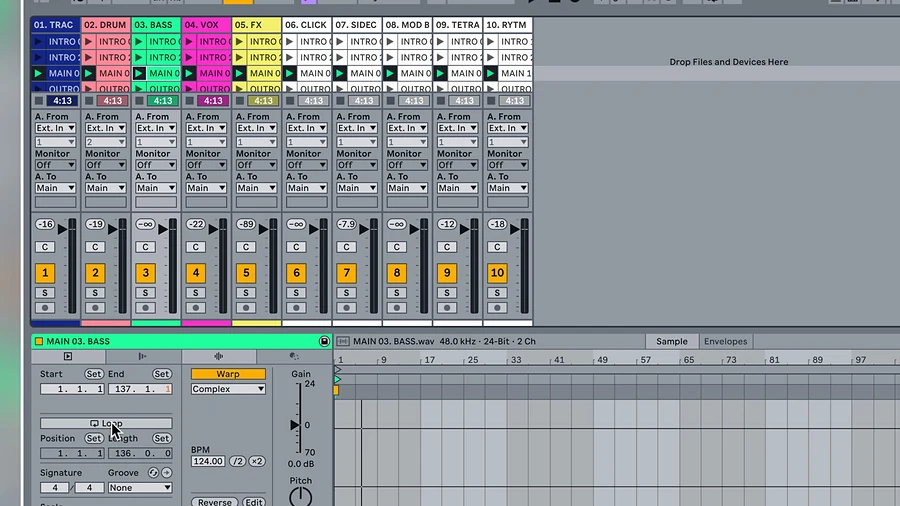
Task: Select the 04. VOX track header
Action: [206, 25]
